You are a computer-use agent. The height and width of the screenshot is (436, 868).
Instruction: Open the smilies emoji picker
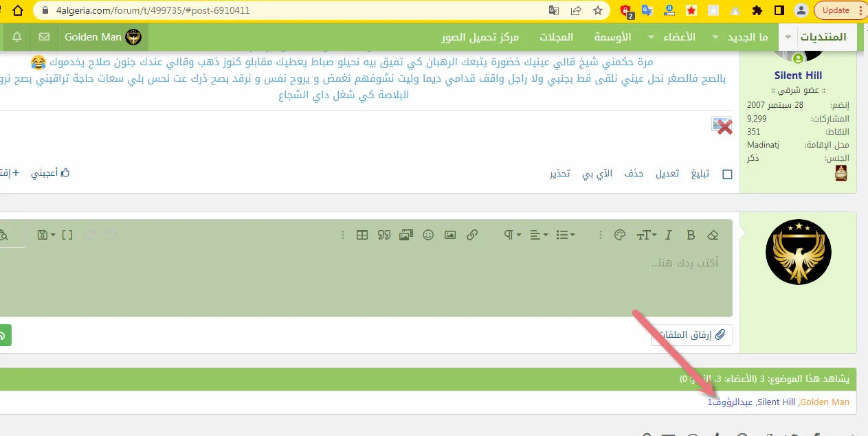pyautogui.click(x=428, y=235)
